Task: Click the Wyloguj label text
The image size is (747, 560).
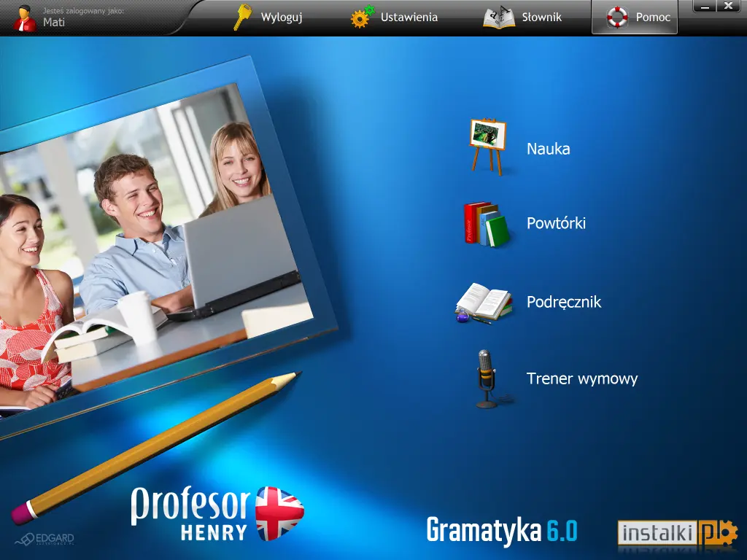Action: 282,17
